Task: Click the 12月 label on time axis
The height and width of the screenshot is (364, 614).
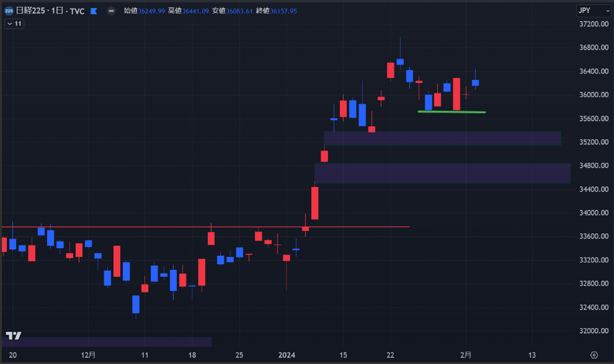Action: click(x=88, y=355)
